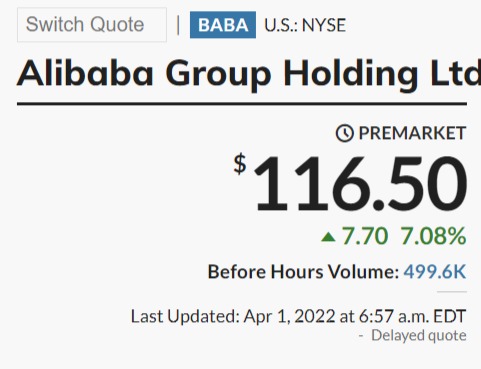Image resolution: width=481 pixels, height=369 pixels.
Task: Click the short gray line below volume
Action: (452, 292)
